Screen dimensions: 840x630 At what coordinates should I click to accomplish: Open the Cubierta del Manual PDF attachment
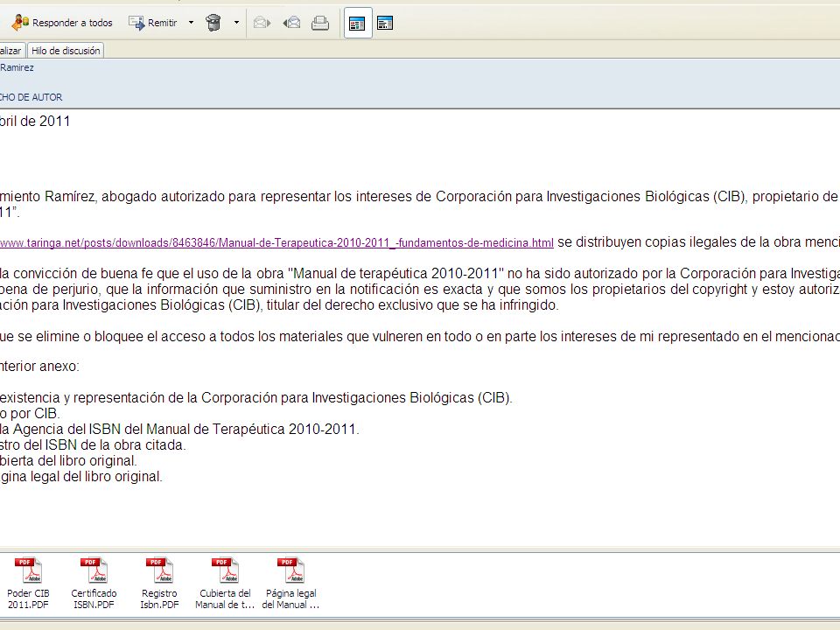[x=225, y=583]
